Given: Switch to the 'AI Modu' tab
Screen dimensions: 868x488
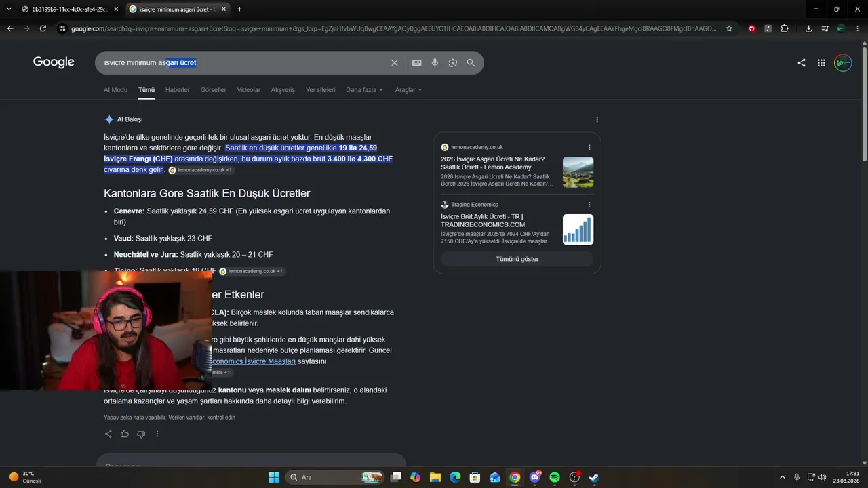Looking at the screenshot, I should 115,90.
